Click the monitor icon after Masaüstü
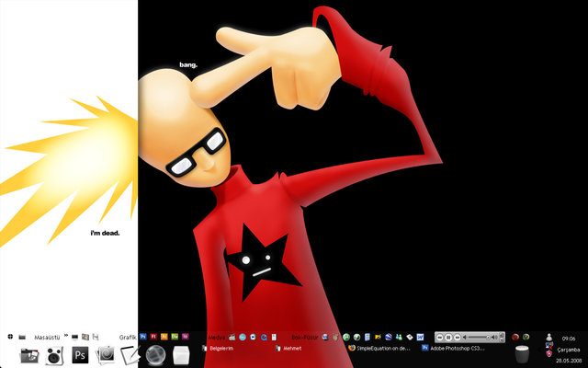This screenshot has width=588, height=368. (x=75, y=338)
